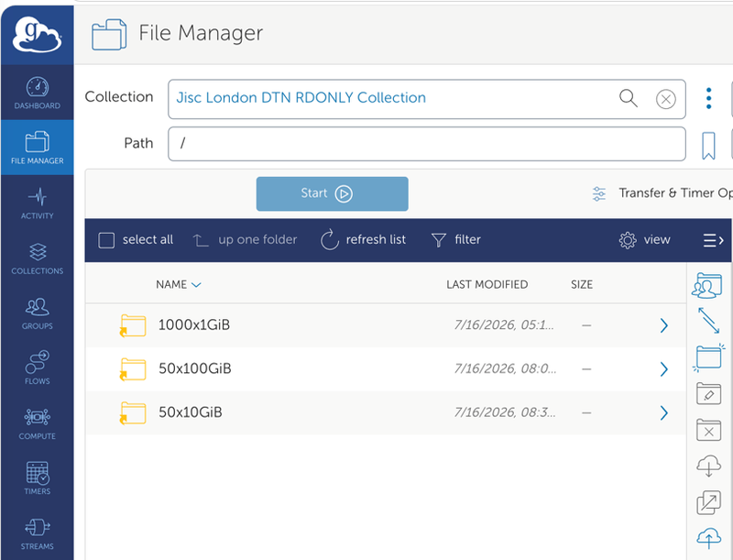Click the 50x10GiB folder icon
The height and width of the screenshot is (560, 733).
pos(133,412)
